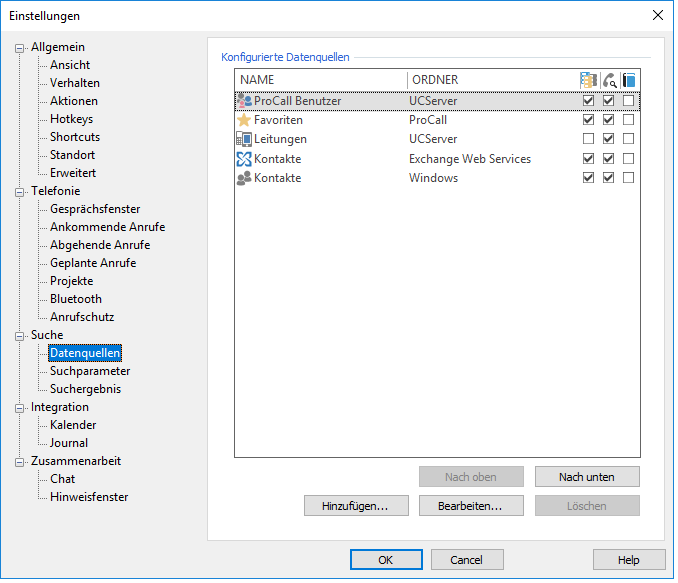
Task: Select Standort in the tree
Action: (72, 155)
